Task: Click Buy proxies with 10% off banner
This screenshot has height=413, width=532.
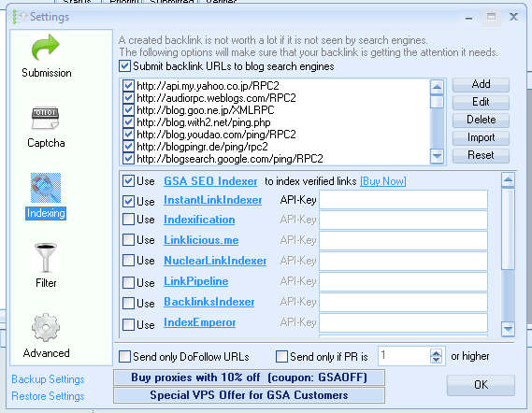Action: pyautogui.click(x=249, y=377)
